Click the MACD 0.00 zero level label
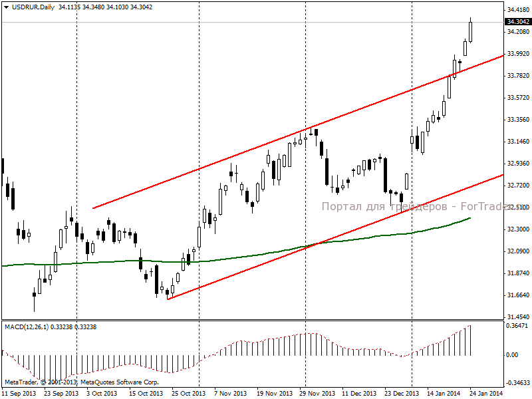This screenshot has width=532, height=399. coord(512,355)
